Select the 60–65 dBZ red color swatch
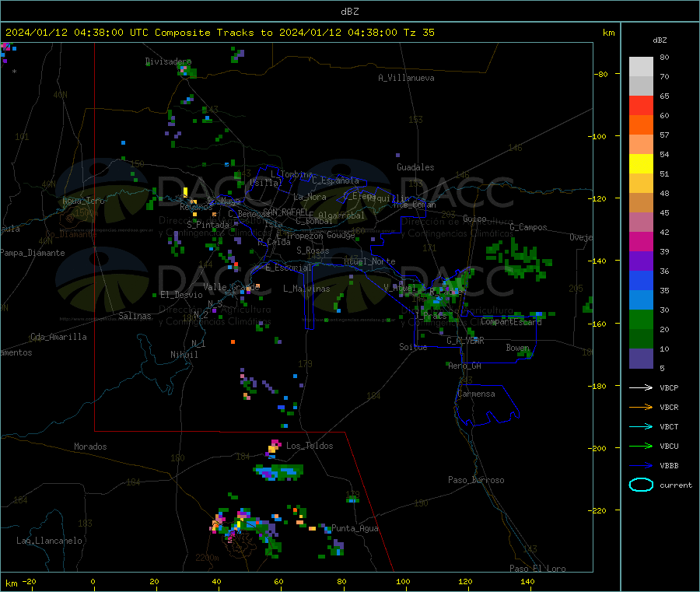The height and width of the screenshot is (592, 700). (x=641, y=105)
